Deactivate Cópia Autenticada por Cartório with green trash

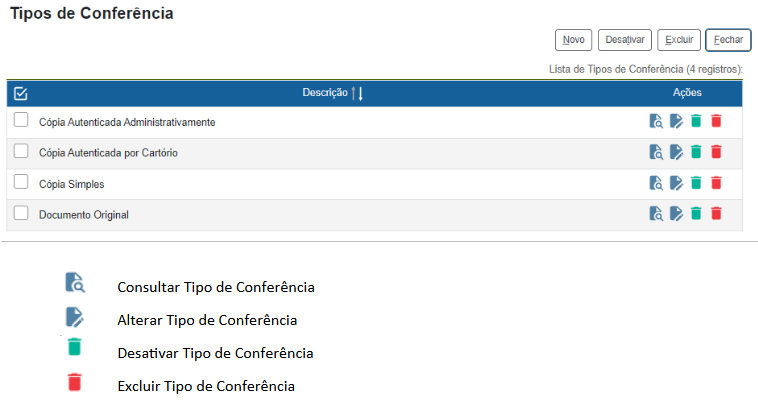(696, 152)
